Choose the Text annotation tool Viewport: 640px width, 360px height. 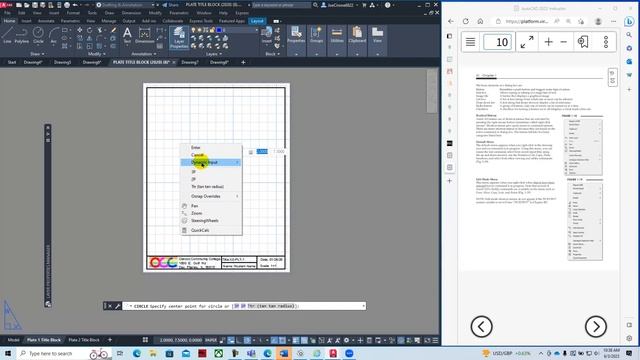click(x=127, y=35)
